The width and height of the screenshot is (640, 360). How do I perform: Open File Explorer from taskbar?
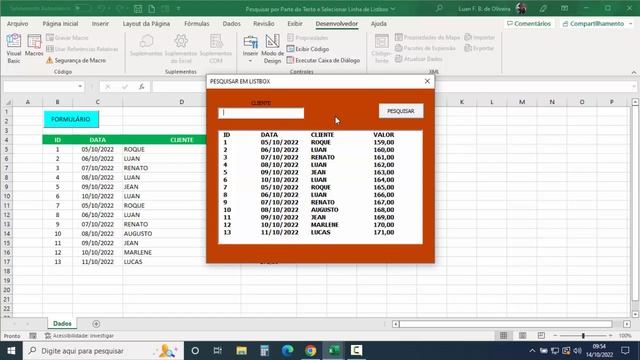pyautogui.click(x=241, y=351)
